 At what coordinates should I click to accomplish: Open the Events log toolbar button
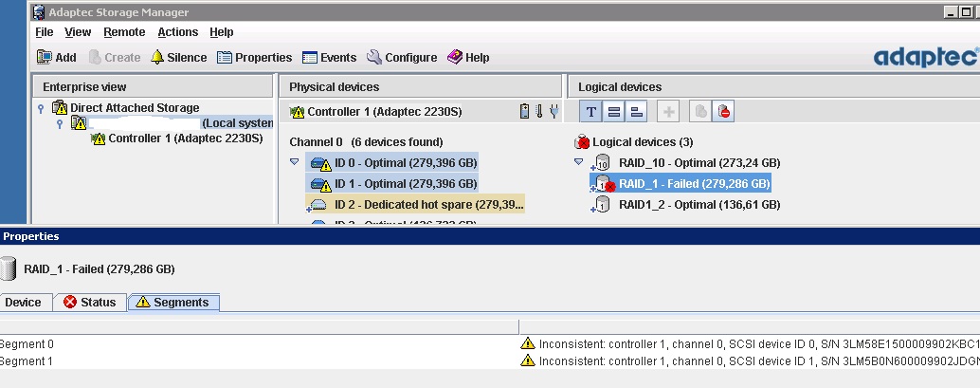point(329,58)
